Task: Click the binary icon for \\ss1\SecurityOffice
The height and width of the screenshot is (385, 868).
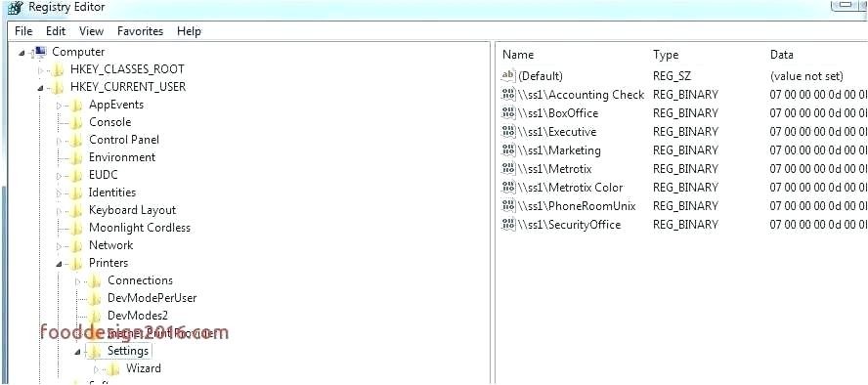Action: (x=508, y=225)
